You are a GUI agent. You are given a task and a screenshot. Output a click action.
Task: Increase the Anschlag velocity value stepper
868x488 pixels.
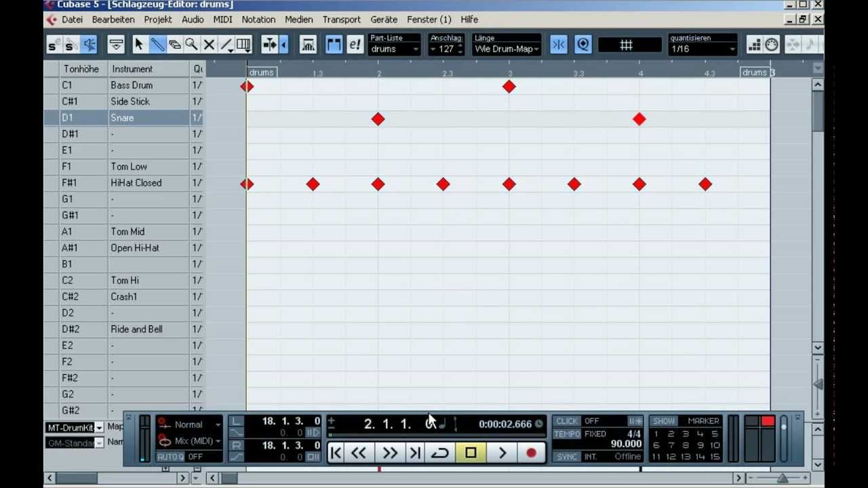(460, 46)
